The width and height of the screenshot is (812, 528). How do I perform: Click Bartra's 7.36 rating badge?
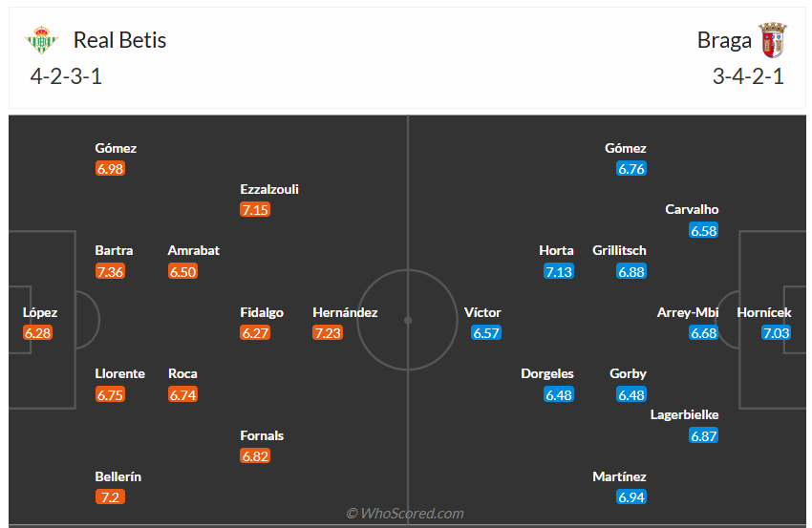click(110, 271)
